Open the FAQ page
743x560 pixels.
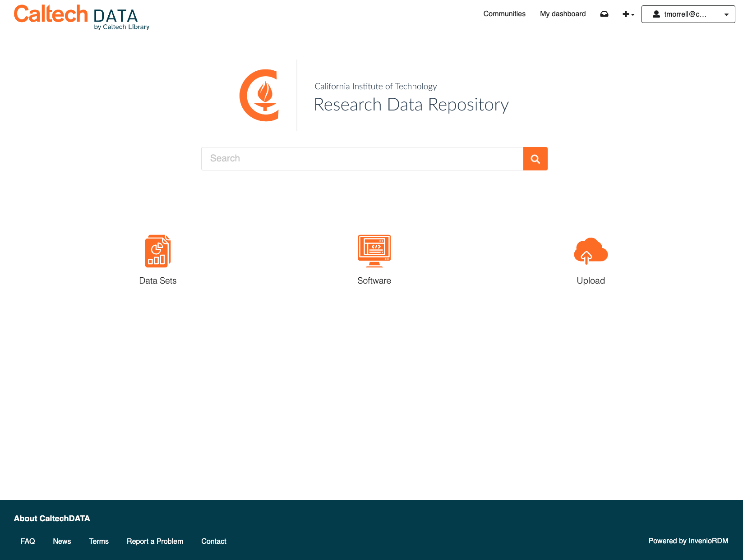28,541
